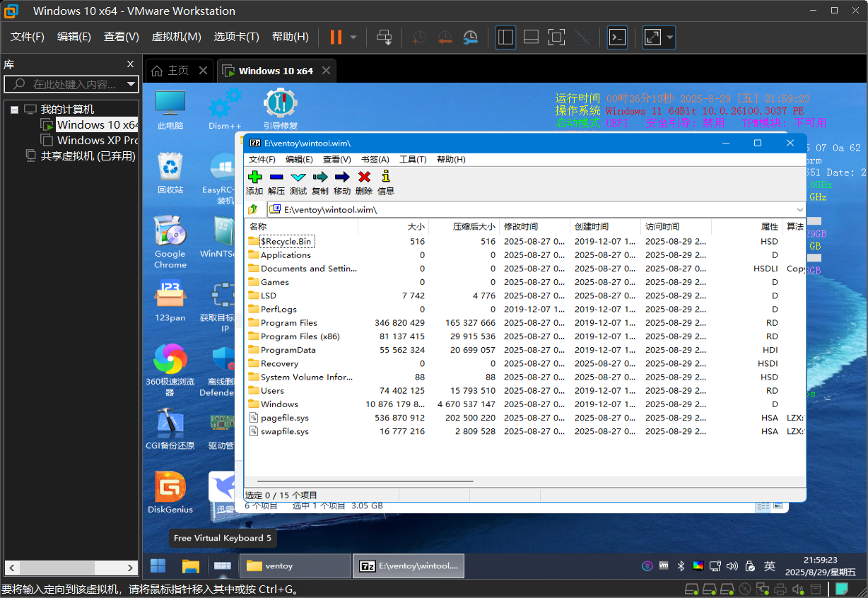Viewport: 868px width, 598px height.
Task: Open VMware 文件(F) menu
Action: pos(28,37)
